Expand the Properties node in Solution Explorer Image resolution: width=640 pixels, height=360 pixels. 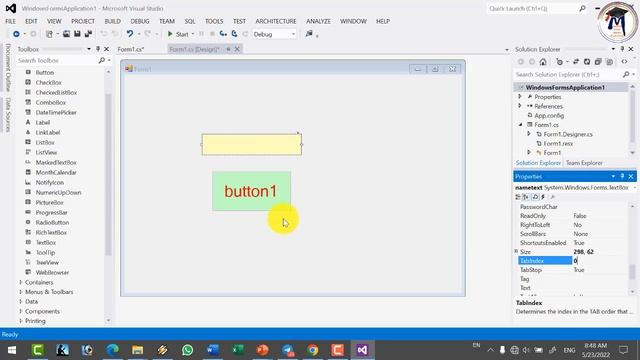(520, 97)
